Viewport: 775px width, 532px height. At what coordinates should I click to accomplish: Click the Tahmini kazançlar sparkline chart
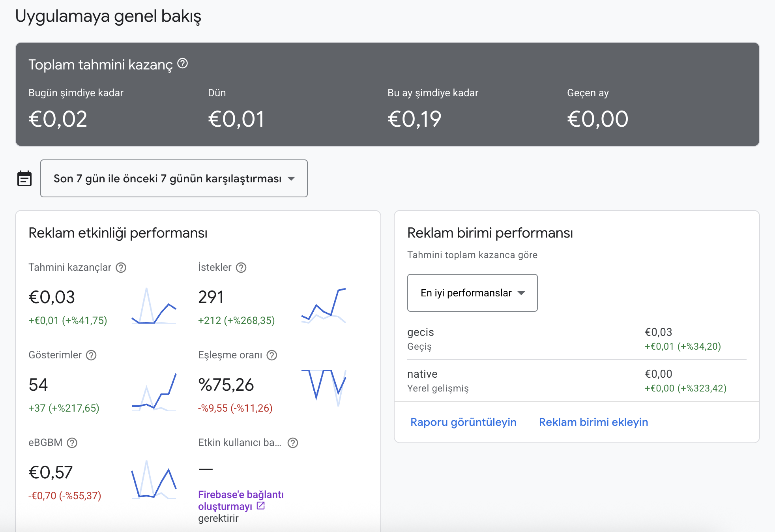click(154, 306)
